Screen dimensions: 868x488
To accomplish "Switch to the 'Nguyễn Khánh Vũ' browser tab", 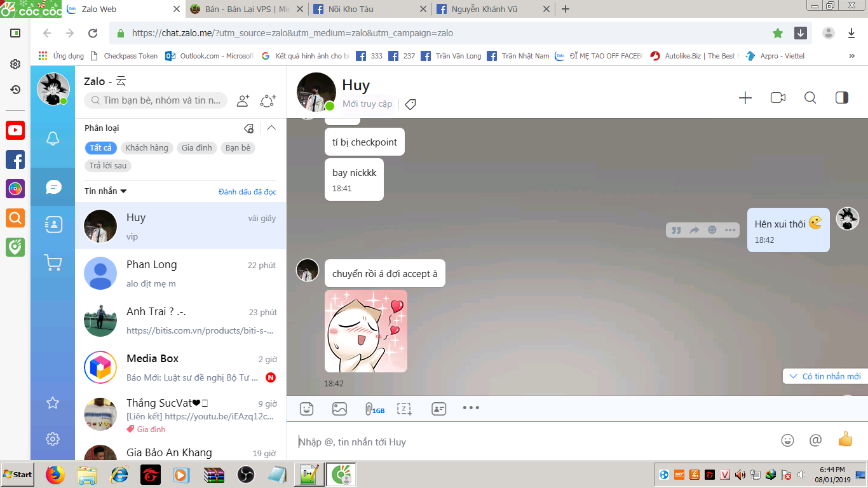I will [x=492, y=9].
